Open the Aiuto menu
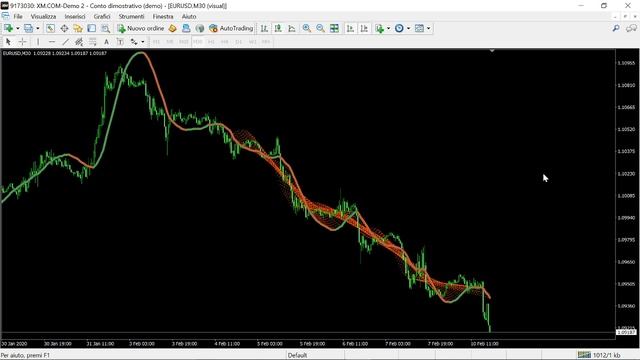 pos(189,16)
